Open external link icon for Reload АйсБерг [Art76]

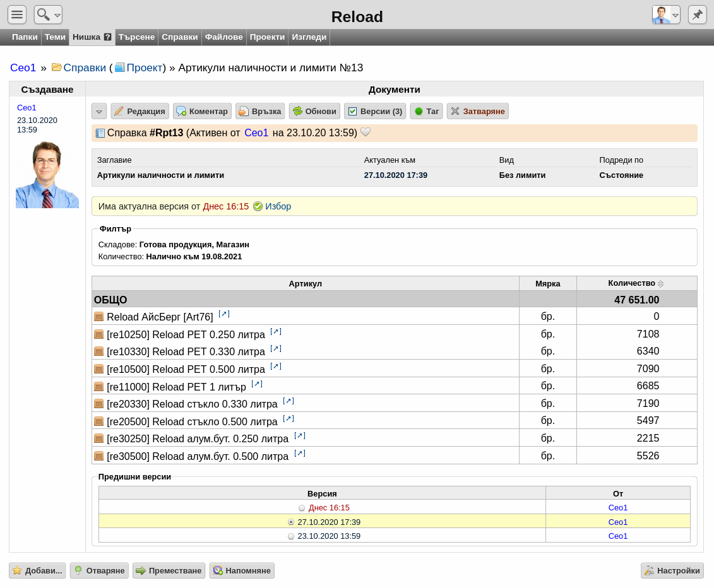224,314
